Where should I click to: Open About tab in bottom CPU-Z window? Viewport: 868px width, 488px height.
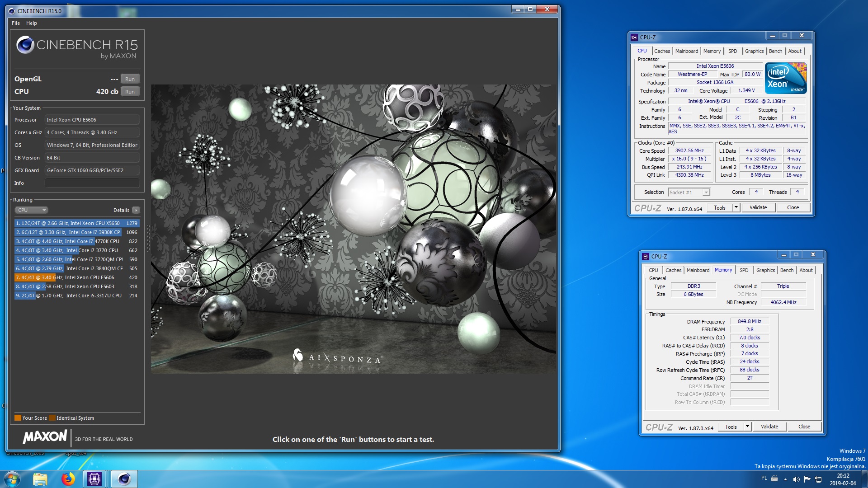point(806,270)
